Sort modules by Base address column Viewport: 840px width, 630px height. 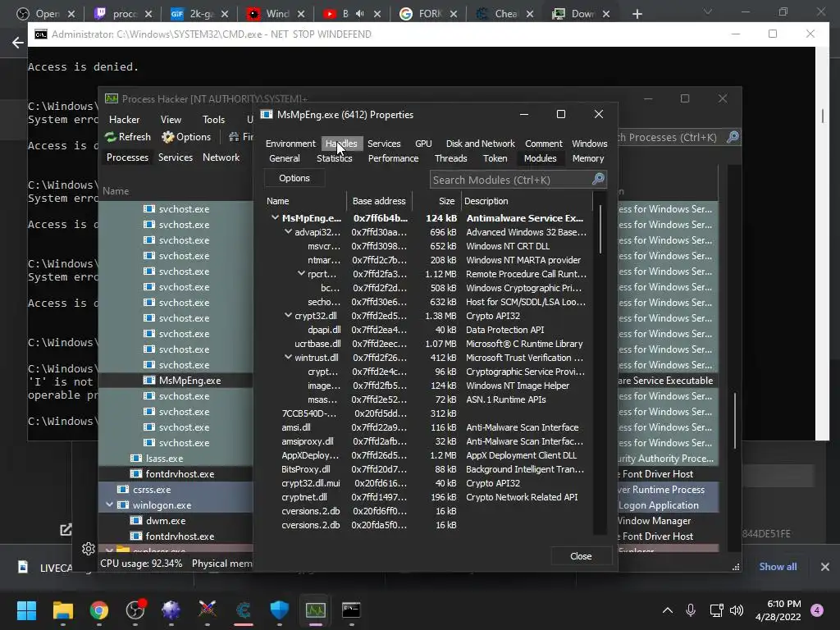click(x=379, y=201)
